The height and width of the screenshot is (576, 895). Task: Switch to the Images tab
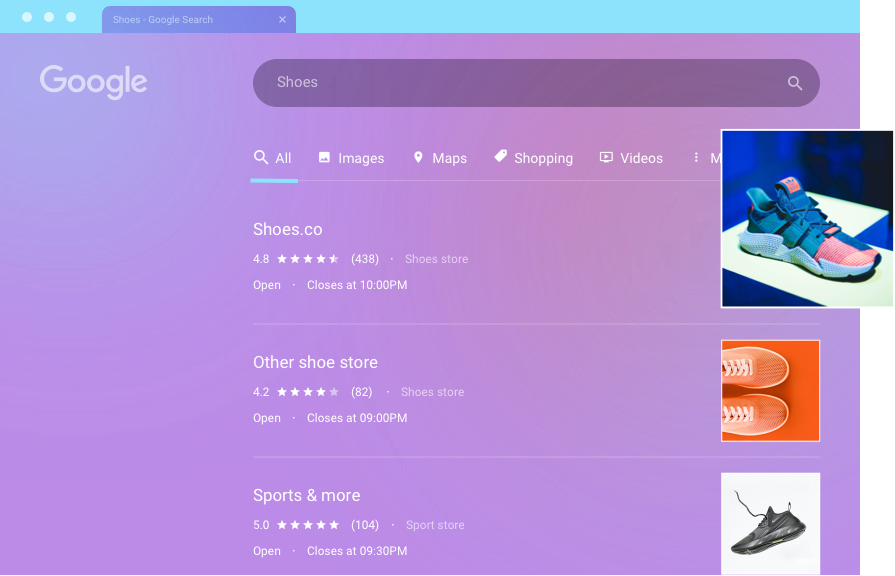pos(351,158)
